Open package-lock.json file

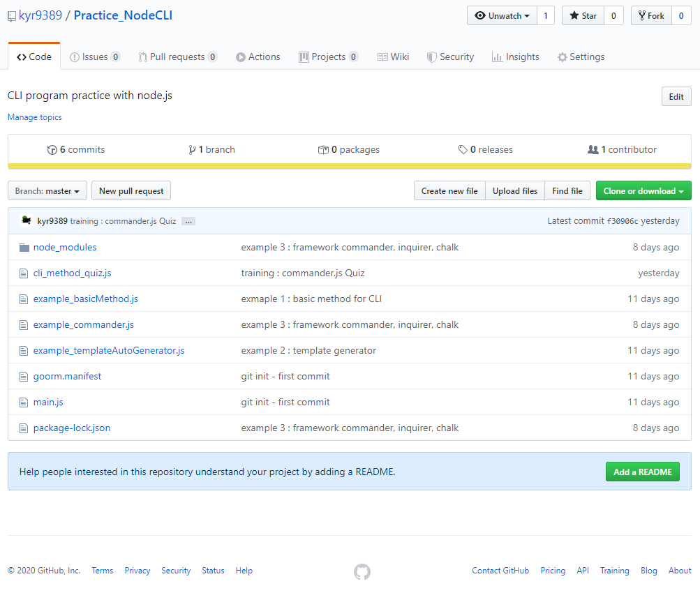pyautogui.click(x=72, y=428)
